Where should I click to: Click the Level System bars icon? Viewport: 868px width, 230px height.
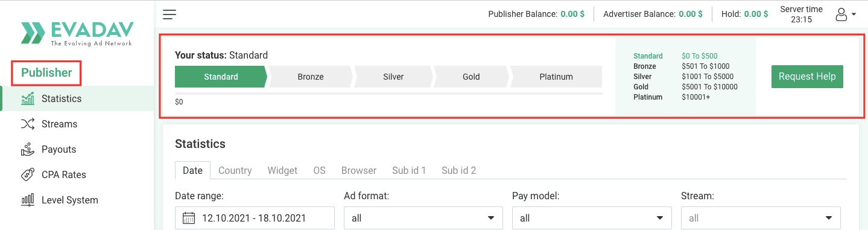pos(28,200)
